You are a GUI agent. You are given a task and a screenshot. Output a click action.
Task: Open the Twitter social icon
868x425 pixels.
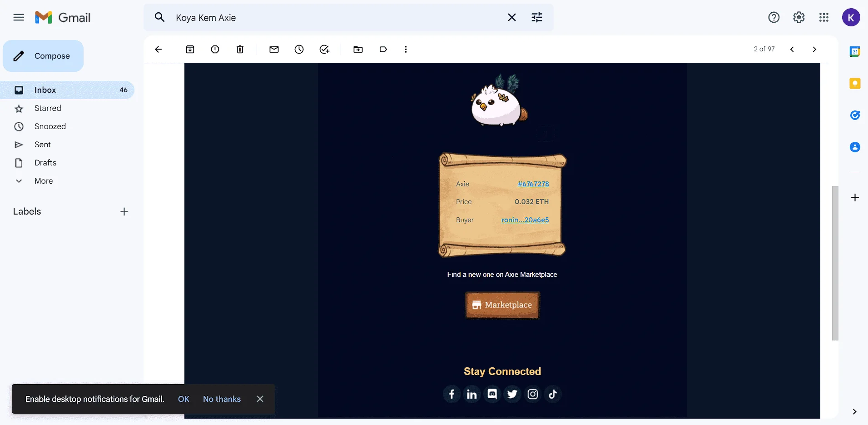(512, 394)
